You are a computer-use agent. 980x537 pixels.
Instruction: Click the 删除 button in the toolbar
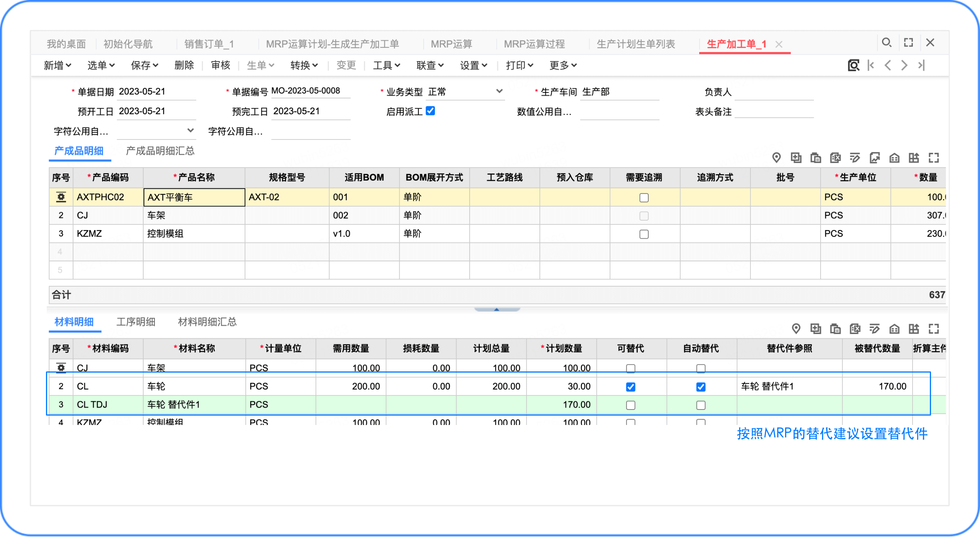tap(184, 65)
